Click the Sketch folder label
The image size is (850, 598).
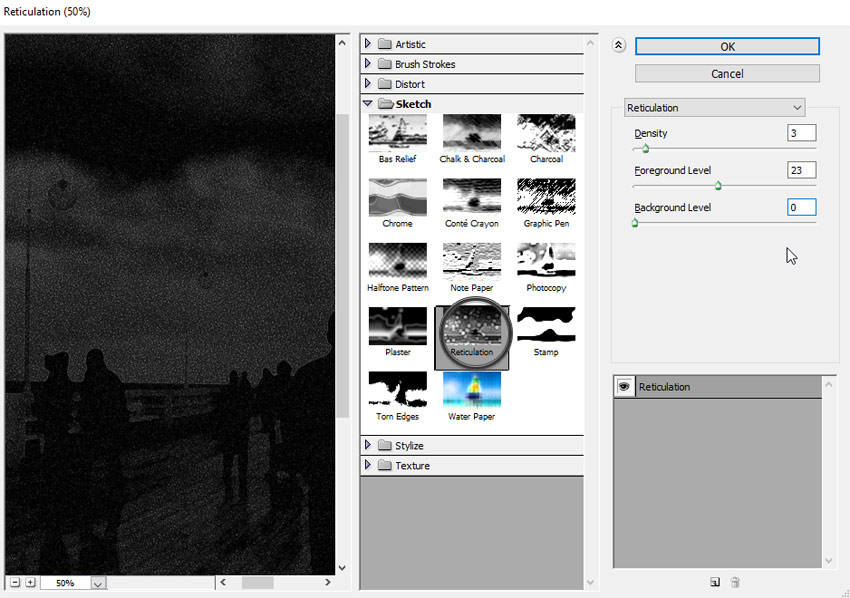(414, 104)
